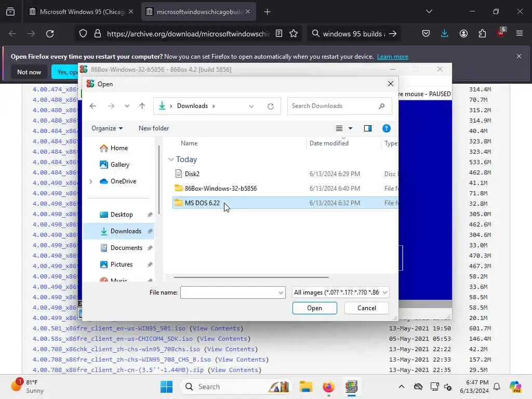Refresh the Downloads folder listing
532x399 pixels.
point(270,106)
